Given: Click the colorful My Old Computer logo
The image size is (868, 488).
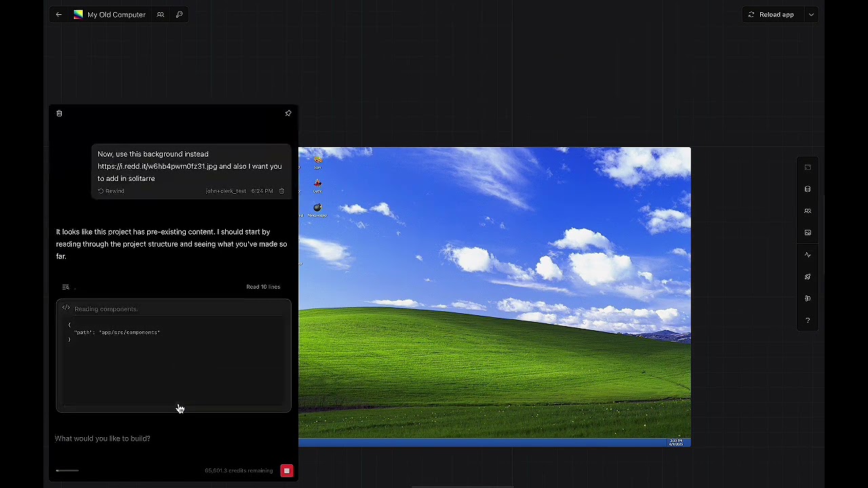Looking at the screenshot, I should pyautogui.click(x=78, y=14).
